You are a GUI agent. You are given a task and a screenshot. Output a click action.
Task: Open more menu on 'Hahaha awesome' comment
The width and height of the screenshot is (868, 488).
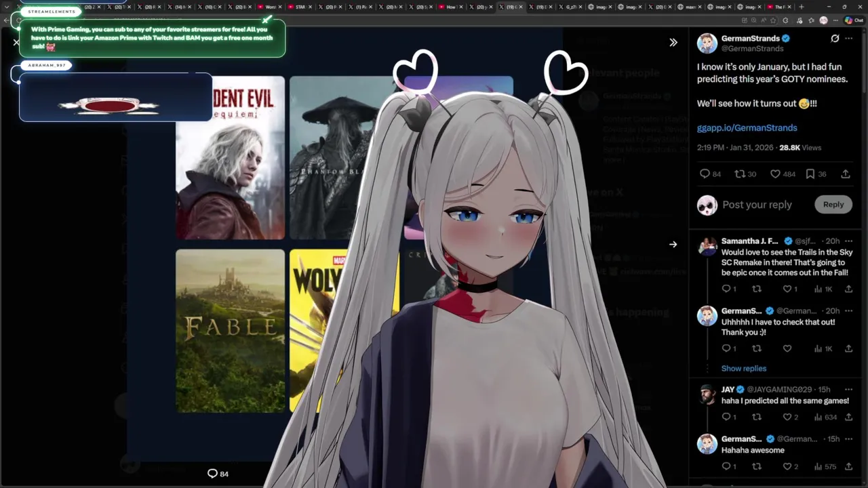click(x=848, y=439)
